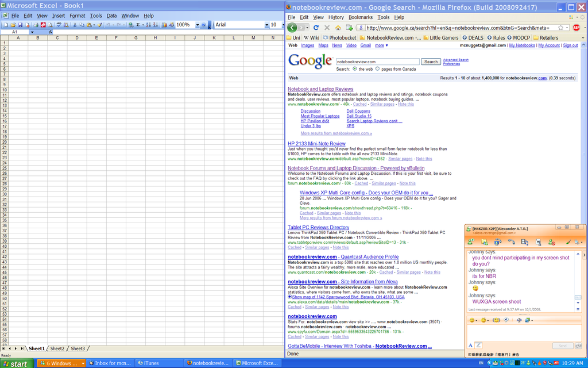Bookmark this page with the star icon
The image size is (588, 368).
tap(560, 28)
